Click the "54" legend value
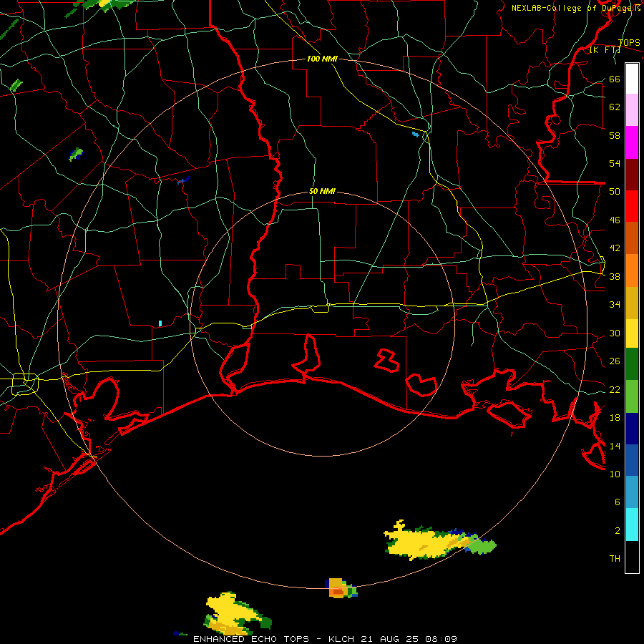Screen dimensions: 644x644 click(x=615, y=163)
